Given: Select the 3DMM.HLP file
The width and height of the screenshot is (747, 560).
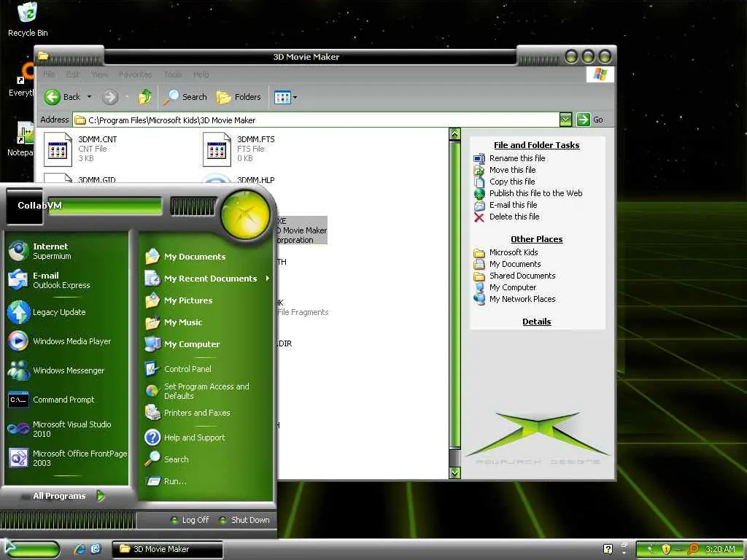Looking at the screenshot, I should [256, 180].
